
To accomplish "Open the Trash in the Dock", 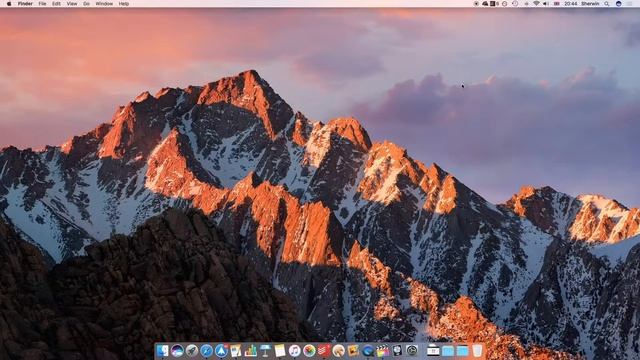I will (477, 351).
